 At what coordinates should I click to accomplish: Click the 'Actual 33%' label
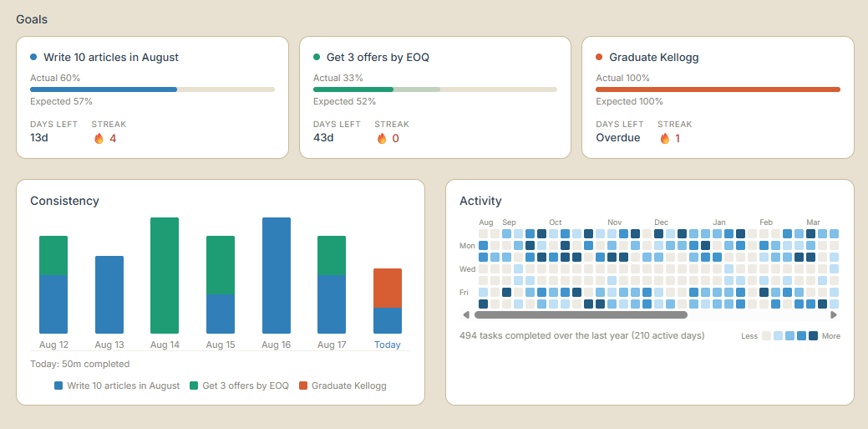point(338,78)
